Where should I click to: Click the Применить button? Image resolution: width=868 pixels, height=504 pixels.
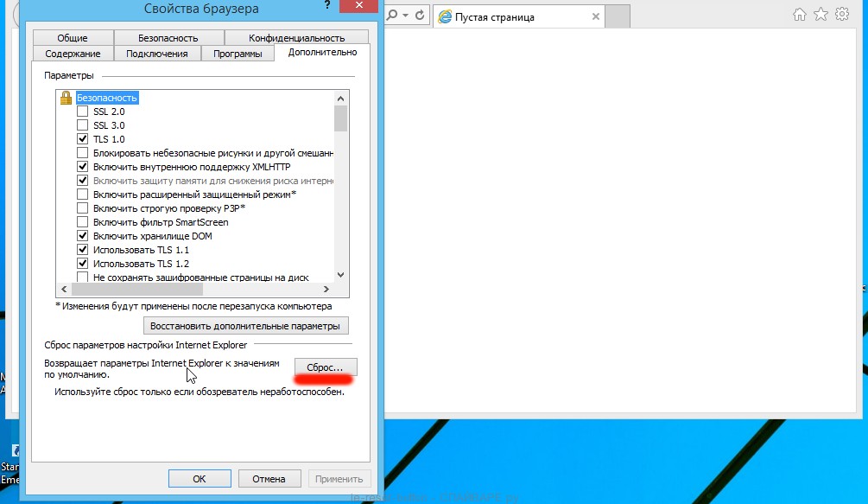(x=339, y=479)
